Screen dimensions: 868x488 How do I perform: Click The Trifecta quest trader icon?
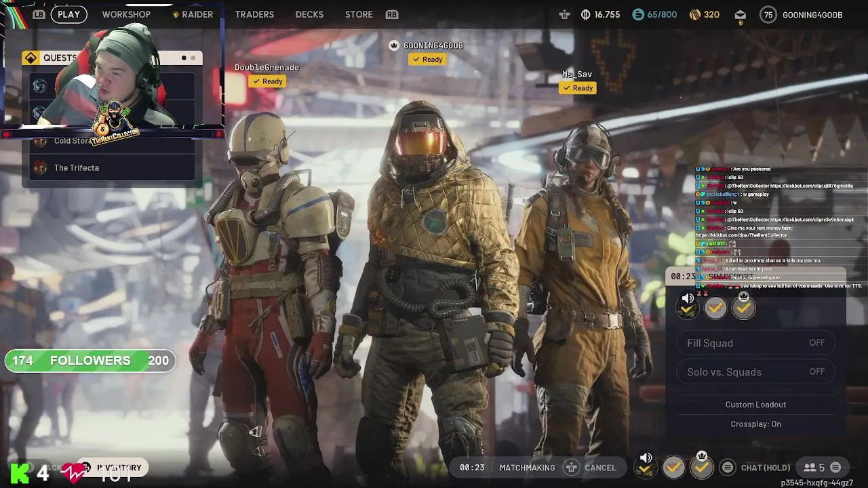[40, 167]
